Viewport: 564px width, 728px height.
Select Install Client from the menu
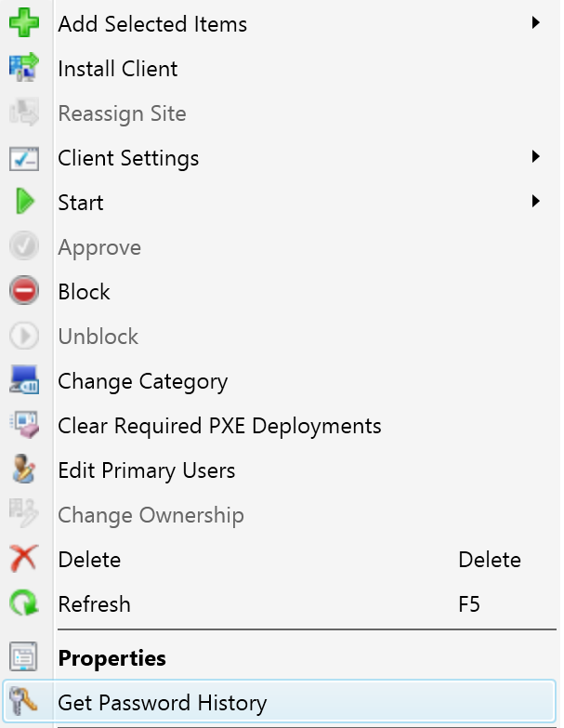pyautogui.click(x=117, y=69)
